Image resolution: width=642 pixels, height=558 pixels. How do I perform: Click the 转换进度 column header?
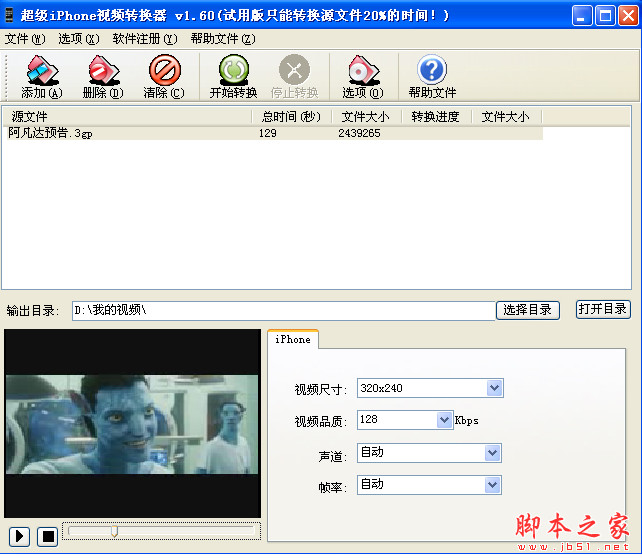click(x=436, y=117)
